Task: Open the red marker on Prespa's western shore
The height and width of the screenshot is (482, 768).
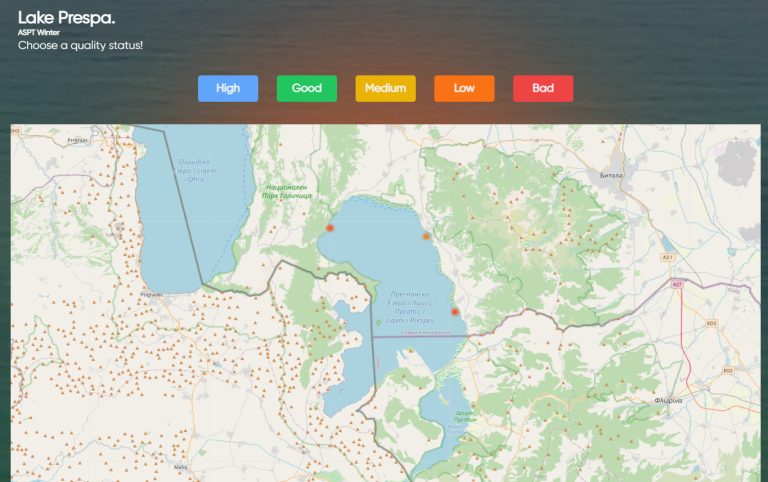Action: coord(330,228)
